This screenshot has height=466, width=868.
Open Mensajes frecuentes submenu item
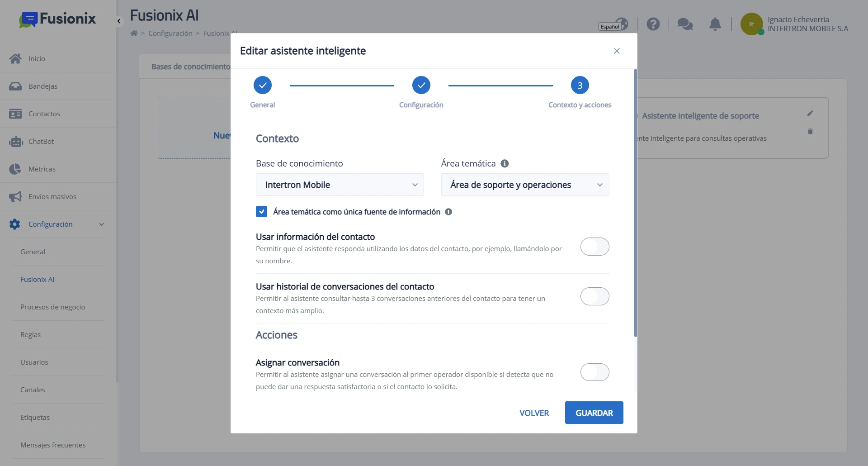(x=53, y=445)
